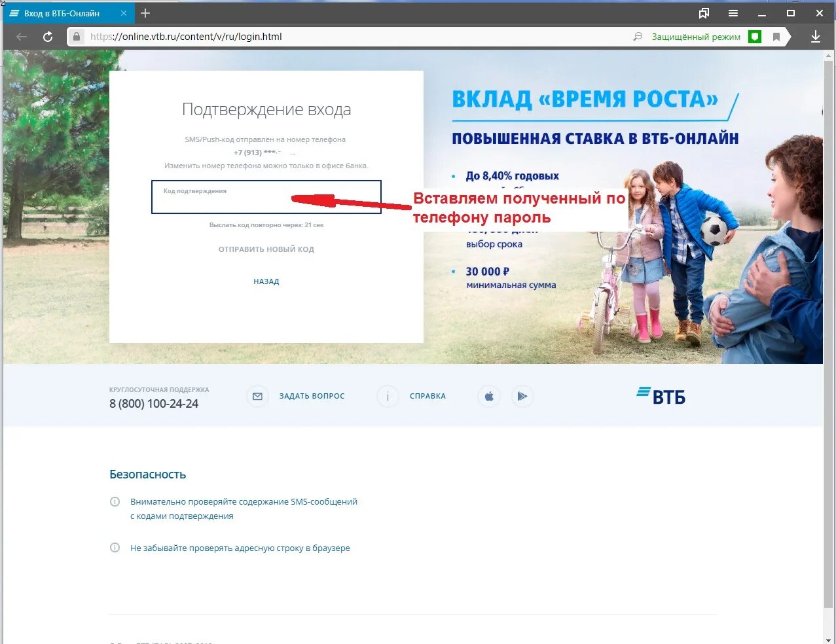Reload the page with refresh icon
The height and width of the screenshot is (644, 836).
[x=48, y=37]
